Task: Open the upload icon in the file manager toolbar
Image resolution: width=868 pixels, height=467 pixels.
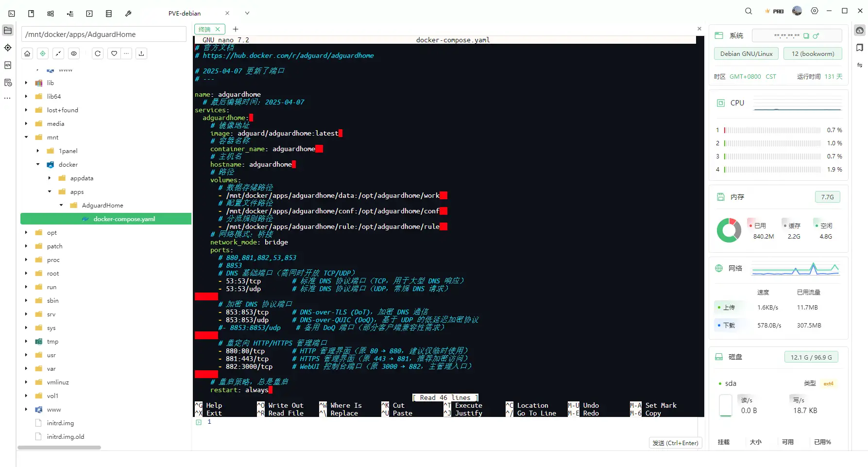Action: 141,53
